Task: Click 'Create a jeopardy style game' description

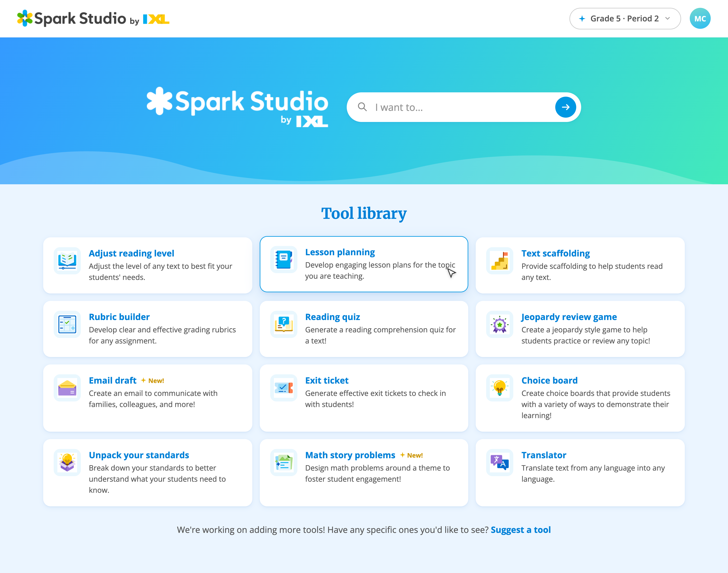Action: coord(586,335)
